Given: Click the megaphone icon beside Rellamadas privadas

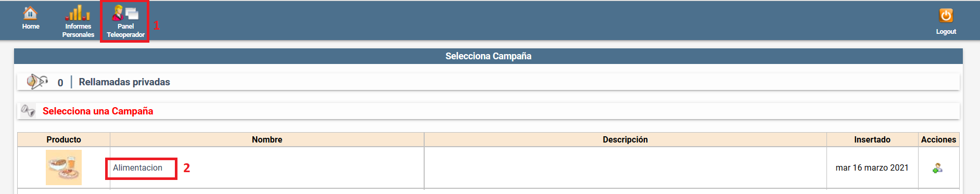Looking at the screenshot, I should click(x=37, y=82).
